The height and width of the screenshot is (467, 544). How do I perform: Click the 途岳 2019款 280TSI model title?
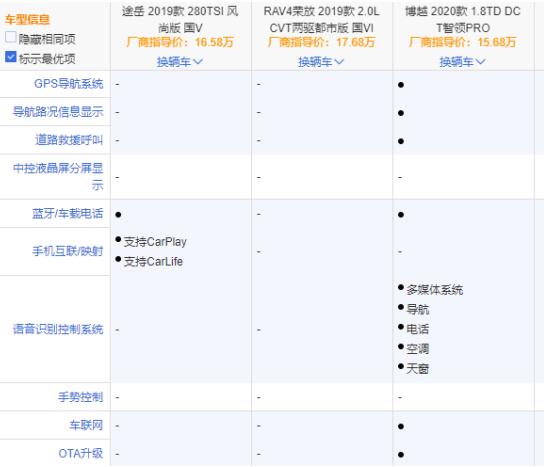click(x=180, y=19)
